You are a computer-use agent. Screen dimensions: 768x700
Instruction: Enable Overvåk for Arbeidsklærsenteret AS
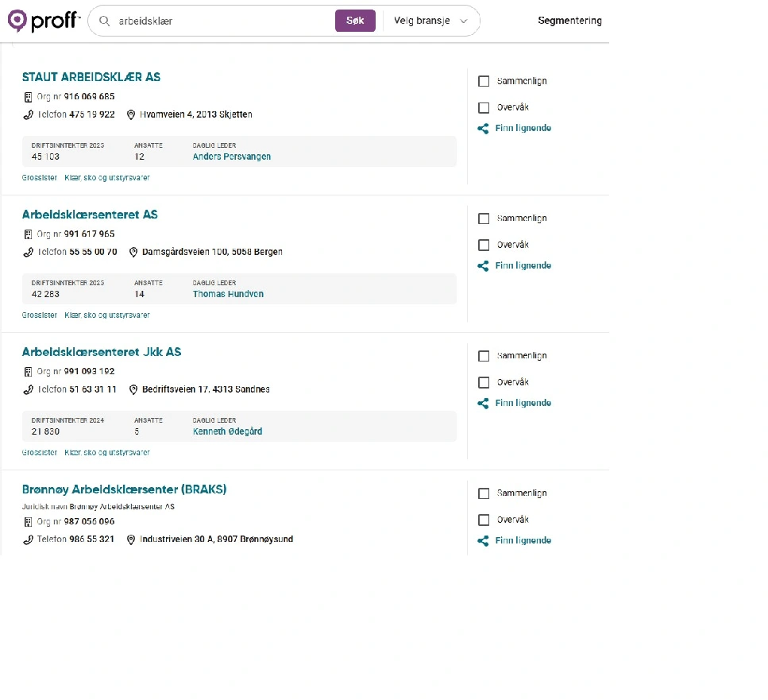pyautogui.click(x=484, y=245)
